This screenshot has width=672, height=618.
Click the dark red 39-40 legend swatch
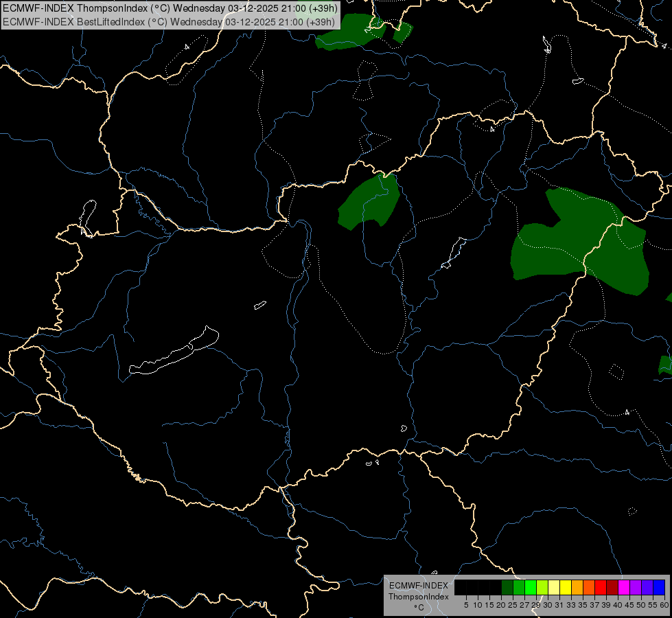coord(612,587)
